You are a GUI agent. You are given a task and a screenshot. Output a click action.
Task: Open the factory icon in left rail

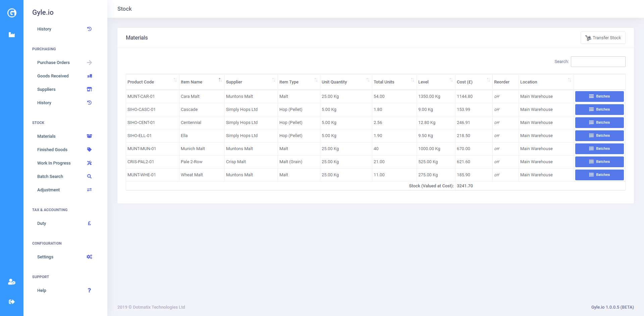[12, 35]
